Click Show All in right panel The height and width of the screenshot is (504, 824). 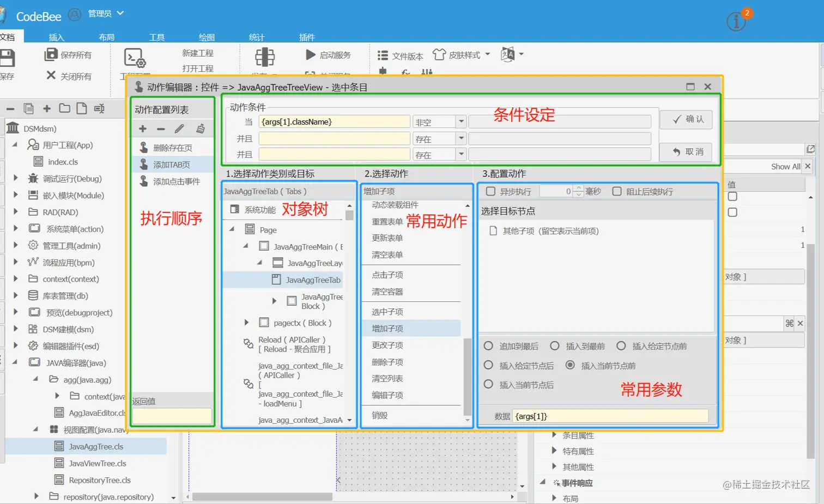(x=785, y=167)
